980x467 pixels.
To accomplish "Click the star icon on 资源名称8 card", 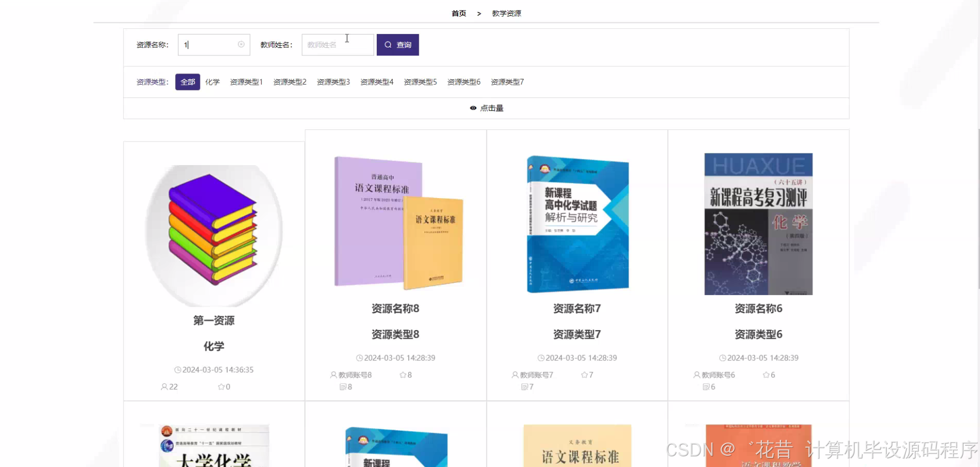I will pyautogui.click(x=403, y=375).
